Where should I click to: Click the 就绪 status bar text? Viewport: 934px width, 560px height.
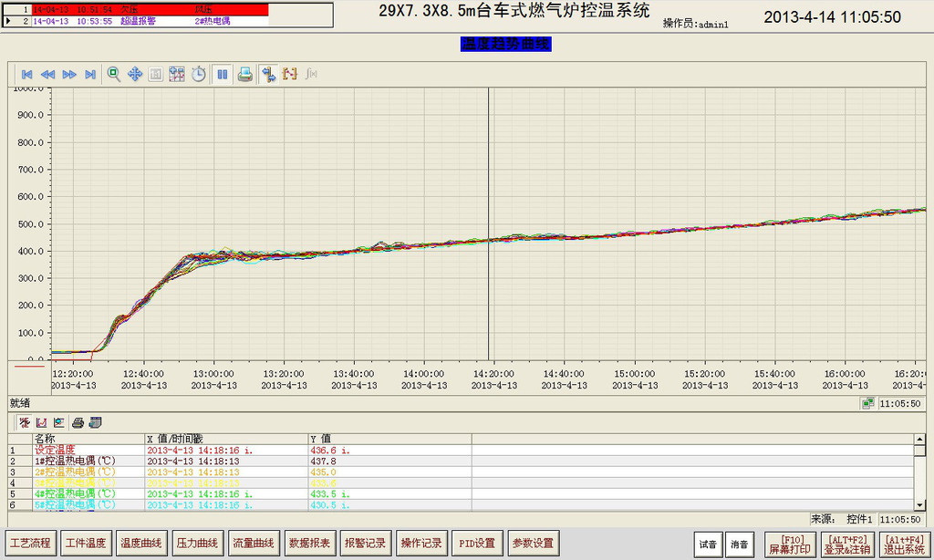click(x=20, y=403)
